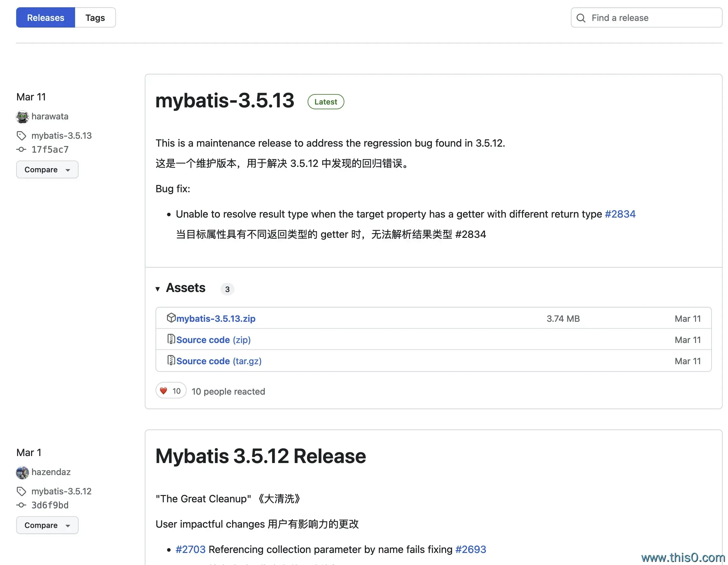728x565 pixels.
Task: Collapse the Assets section triangle
Action: point(158,289)
